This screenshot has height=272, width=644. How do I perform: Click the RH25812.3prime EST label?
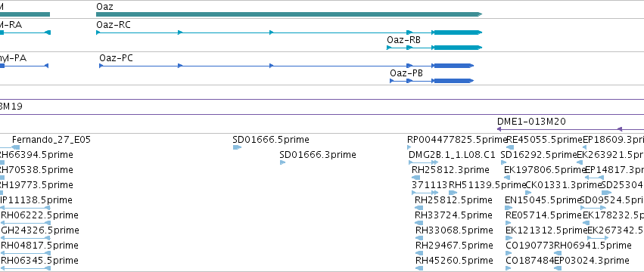[450, 169]
